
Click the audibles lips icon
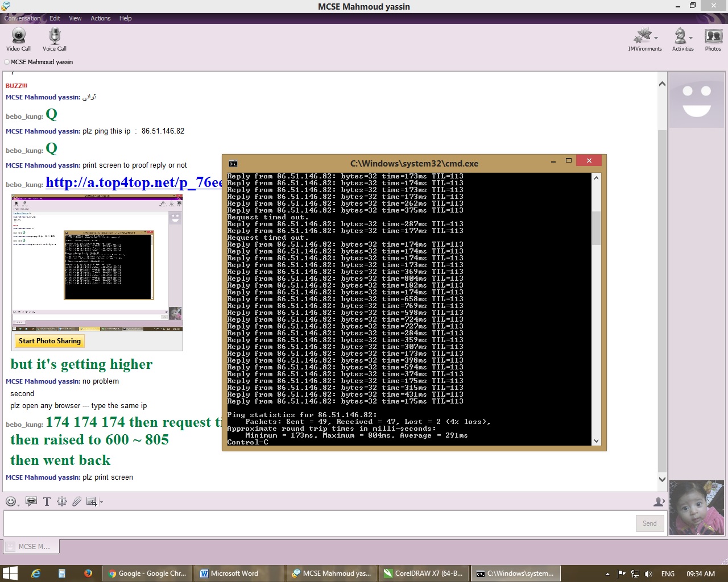coord(31,501)
